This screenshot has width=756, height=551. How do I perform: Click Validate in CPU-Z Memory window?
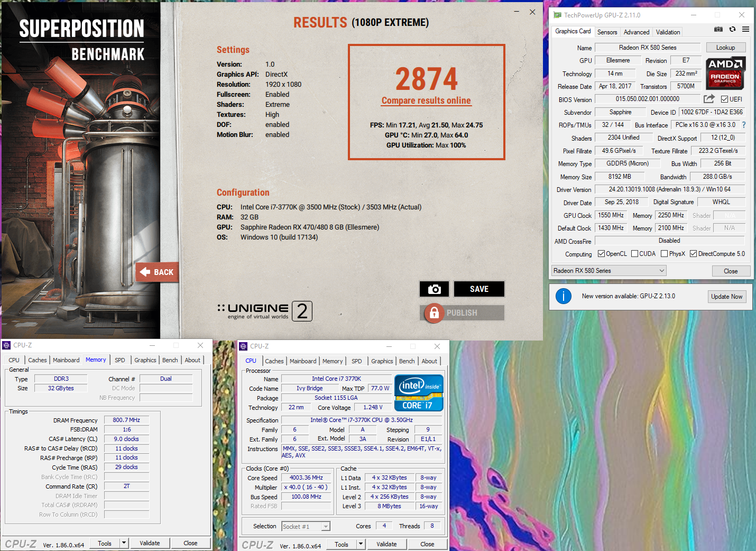point(150,543)
